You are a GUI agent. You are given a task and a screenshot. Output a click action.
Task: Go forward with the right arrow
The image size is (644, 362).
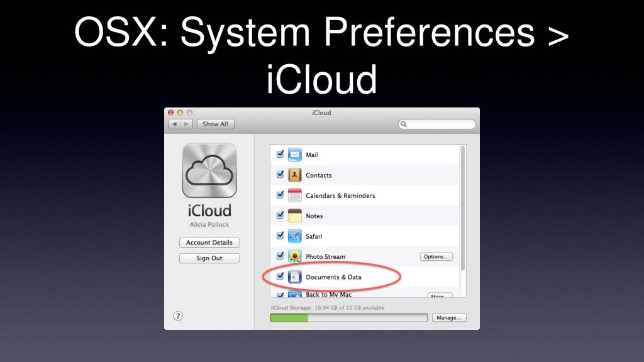[186, 124]
